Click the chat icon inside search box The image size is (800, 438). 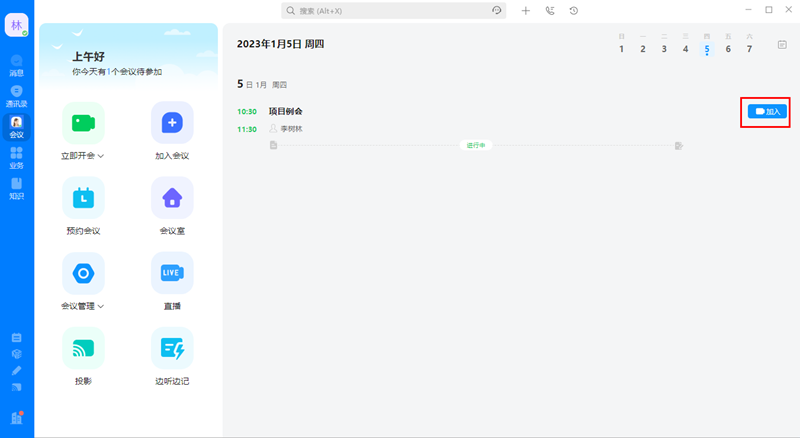[x=496, y=11]
